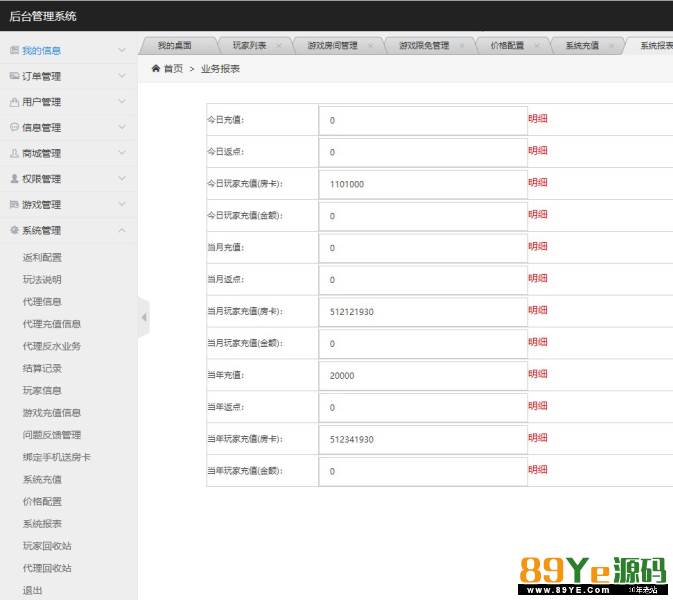Open 明细 for 当年玩家充值(金额)

538,470
